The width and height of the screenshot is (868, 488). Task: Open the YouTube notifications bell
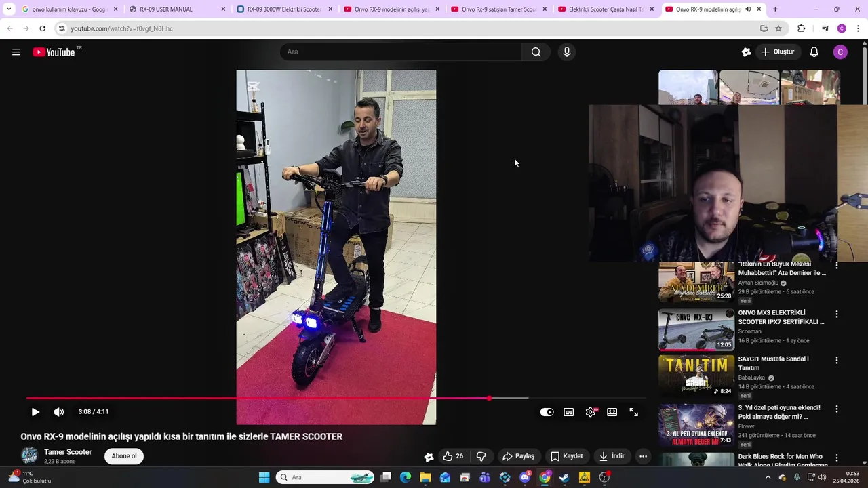coord(814,52)
